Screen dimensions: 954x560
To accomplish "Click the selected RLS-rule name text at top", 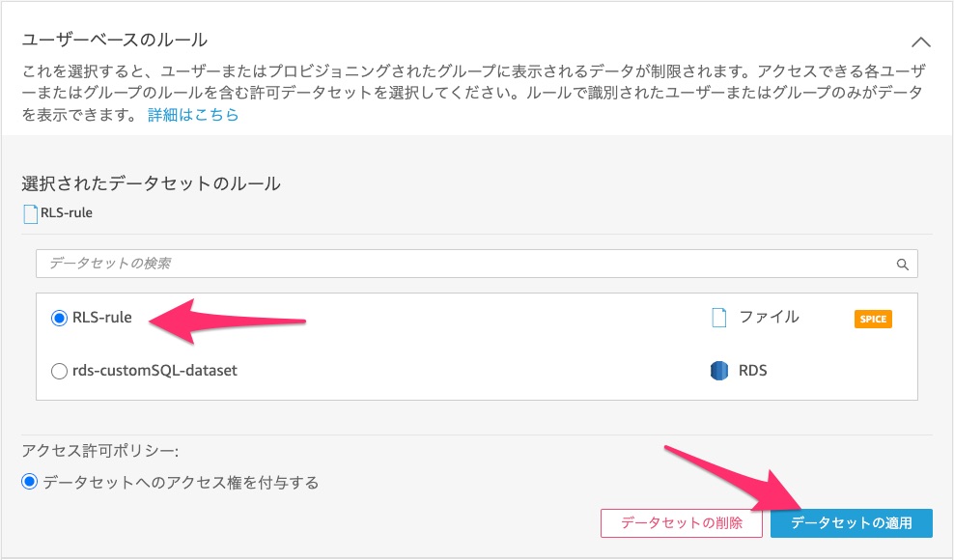I will [67, 213].
